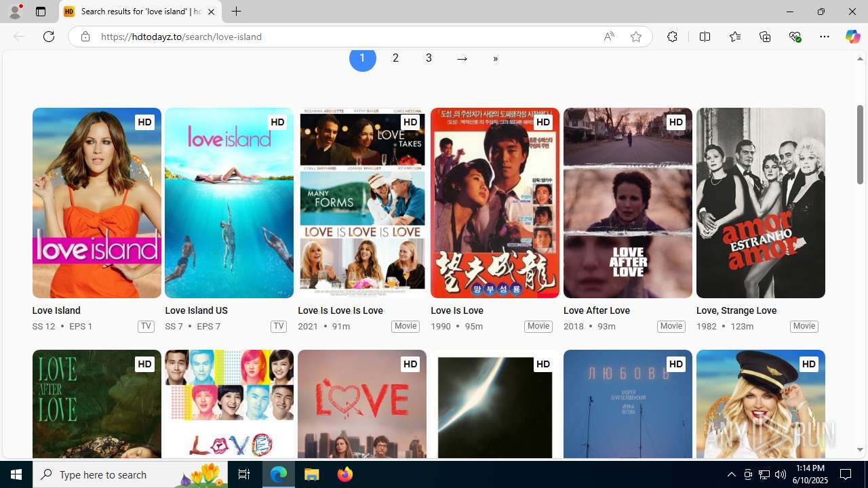Click Movie badge under Love Is Love

coord(538,326)
